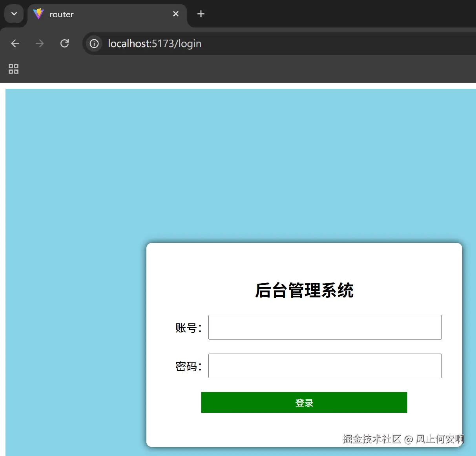Go back to previous page
Image resolution: width=476 pixels, height=456 pixels.
coord(15,44)
